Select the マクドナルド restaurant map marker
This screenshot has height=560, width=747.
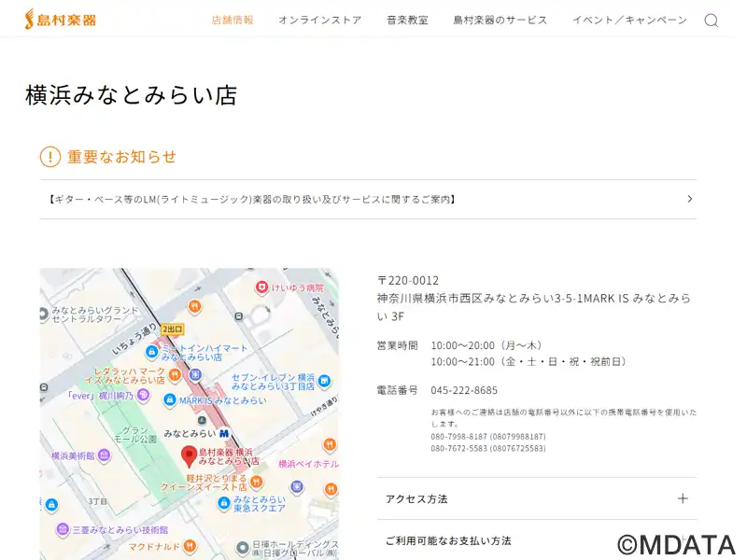click(189, 545)
